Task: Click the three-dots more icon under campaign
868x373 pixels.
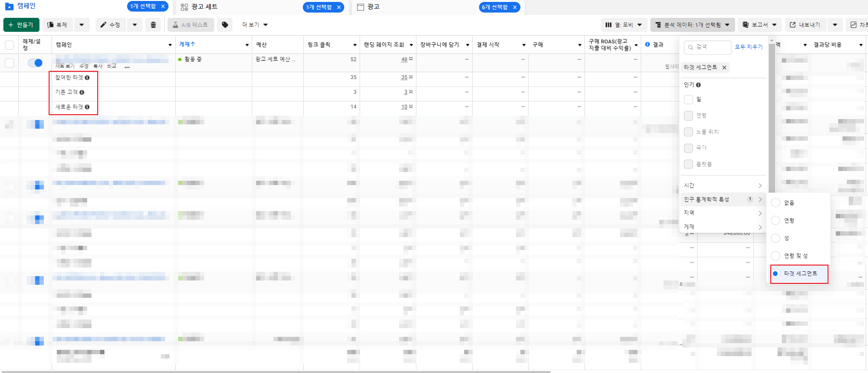Action: 127,67
